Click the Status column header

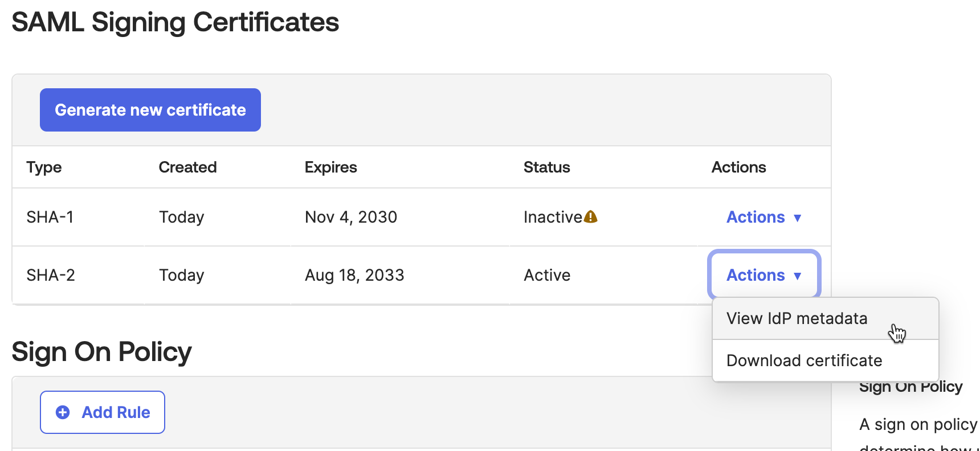(546, 167)
